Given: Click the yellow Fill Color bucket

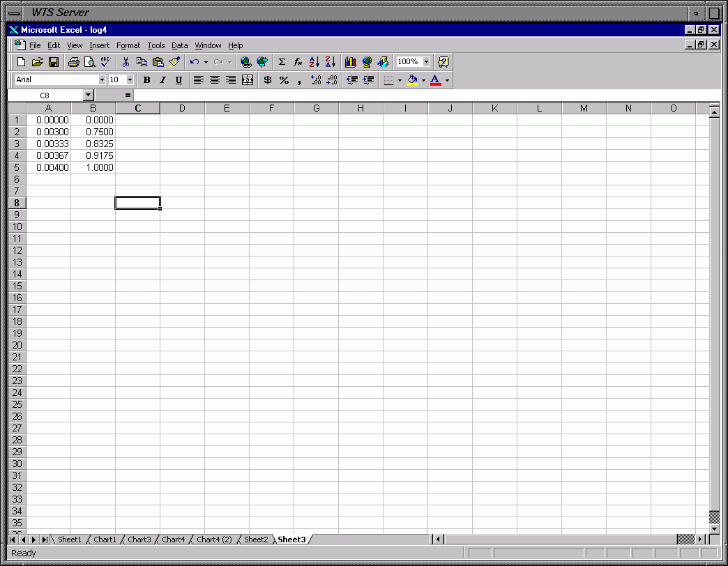Looking at the screenshot, I should point(412,80).
